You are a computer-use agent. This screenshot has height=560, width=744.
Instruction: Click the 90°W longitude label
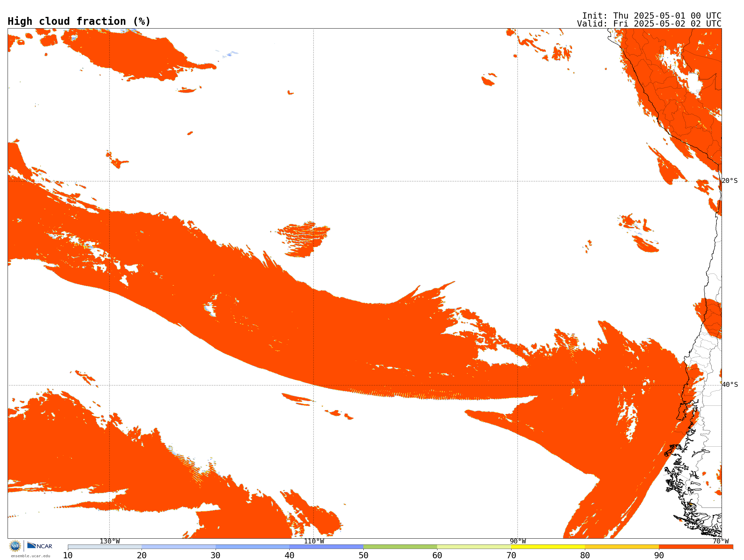pyautogui.click(x=518, y=541)
